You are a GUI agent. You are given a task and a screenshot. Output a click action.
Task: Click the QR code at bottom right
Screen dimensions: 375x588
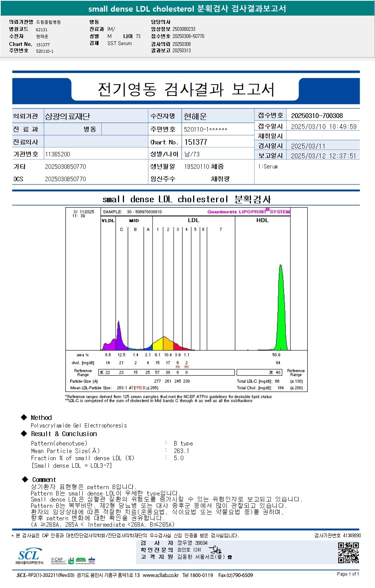[348, 552]
